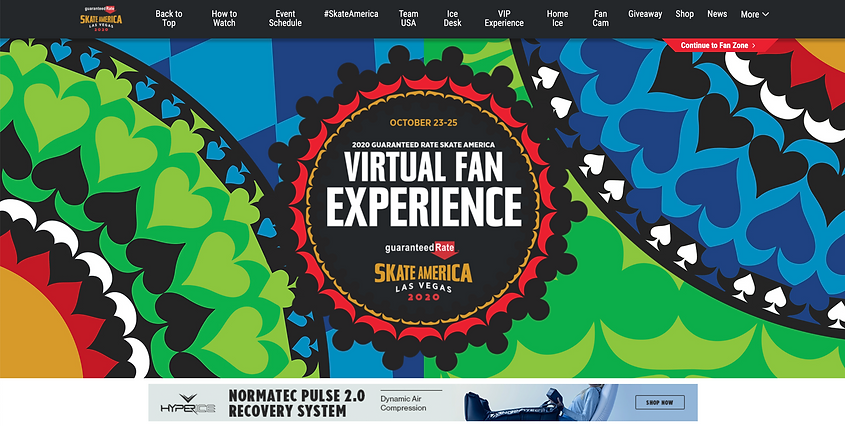Navigate to Ice Desk

[x=452, y=18]
